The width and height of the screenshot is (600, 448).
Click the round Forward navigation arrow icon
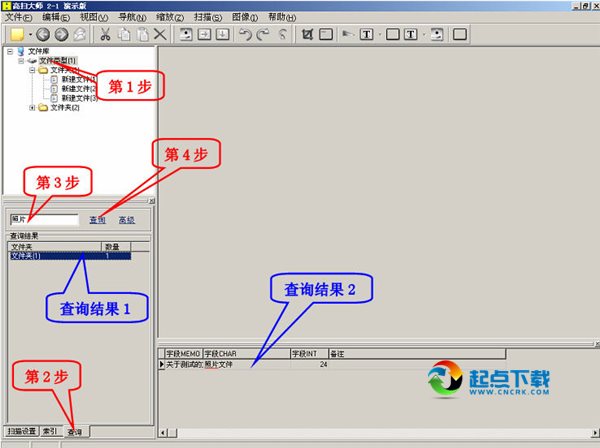point(61,34)
